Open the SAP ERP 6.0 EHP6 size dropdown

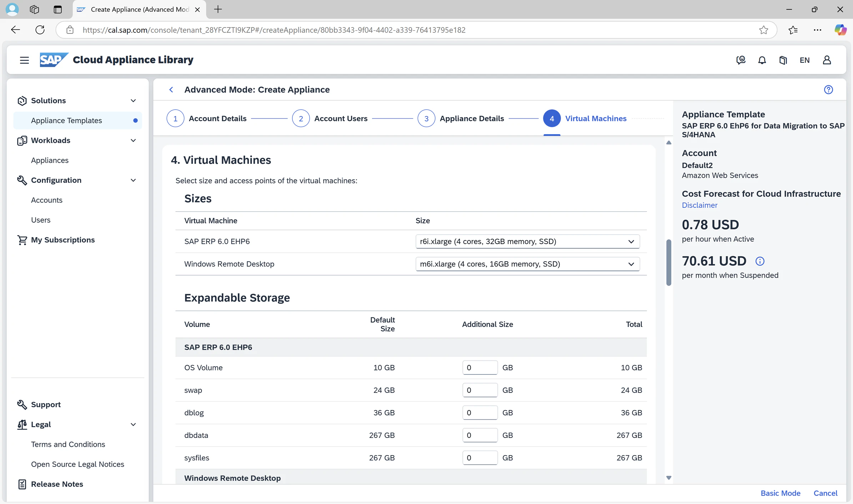pos(527,241)
